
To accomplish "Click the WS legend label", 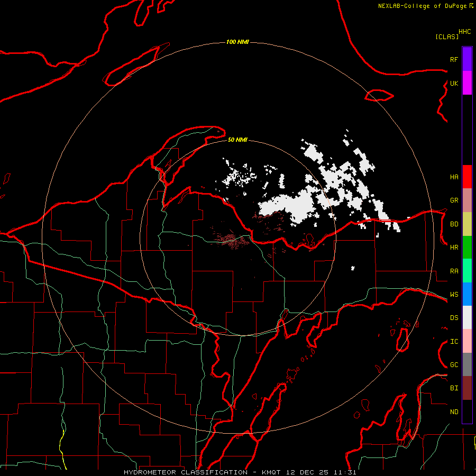I will click(x=454, y=295).
